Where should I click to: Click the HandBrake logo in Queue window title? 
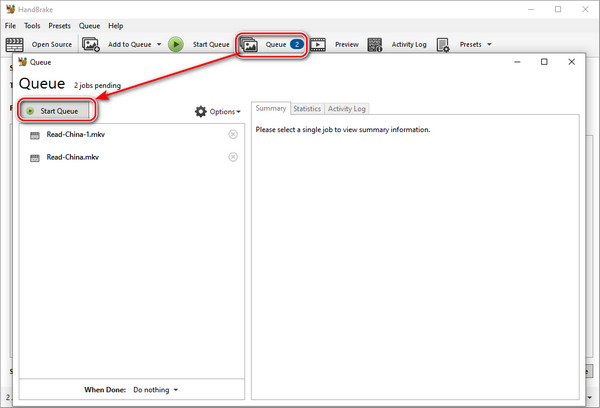pos(23,62)
